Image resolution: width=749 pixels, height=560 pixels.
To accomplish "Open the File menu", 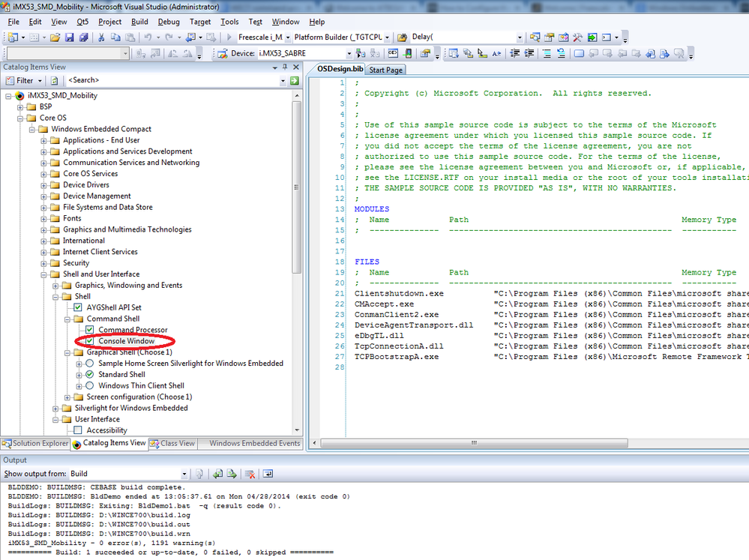I will point(13,22).
